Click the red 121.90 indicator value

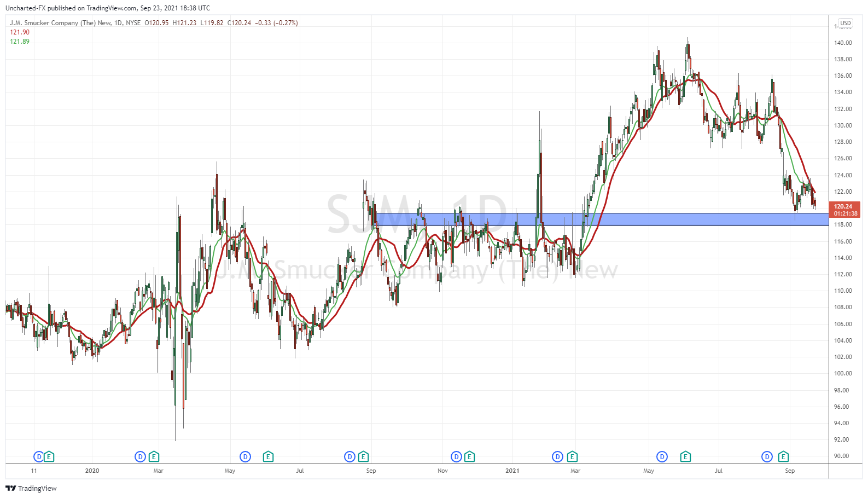click(20, 32)
